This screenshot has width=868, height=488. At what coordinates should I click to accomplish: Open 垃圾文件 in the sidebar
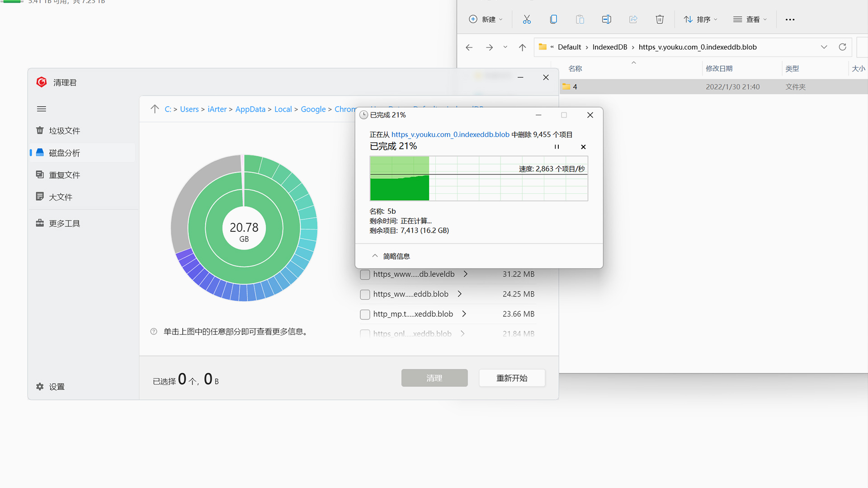pos(64,131)
